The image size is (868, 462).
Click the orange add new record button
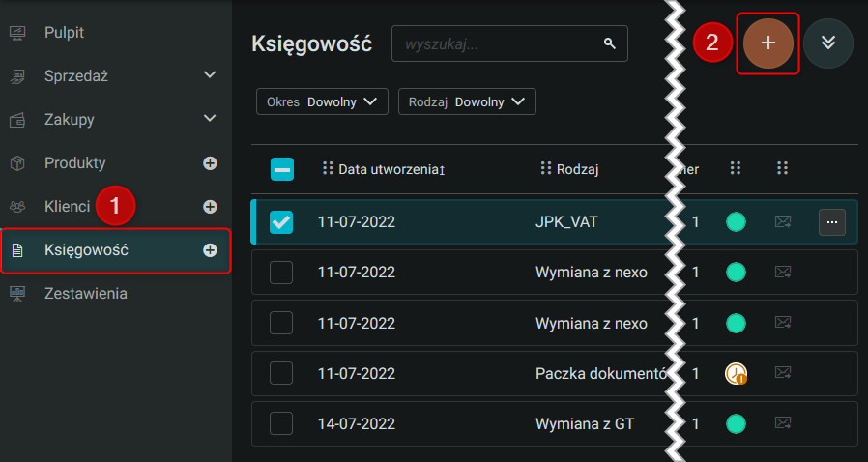(768, 43)
